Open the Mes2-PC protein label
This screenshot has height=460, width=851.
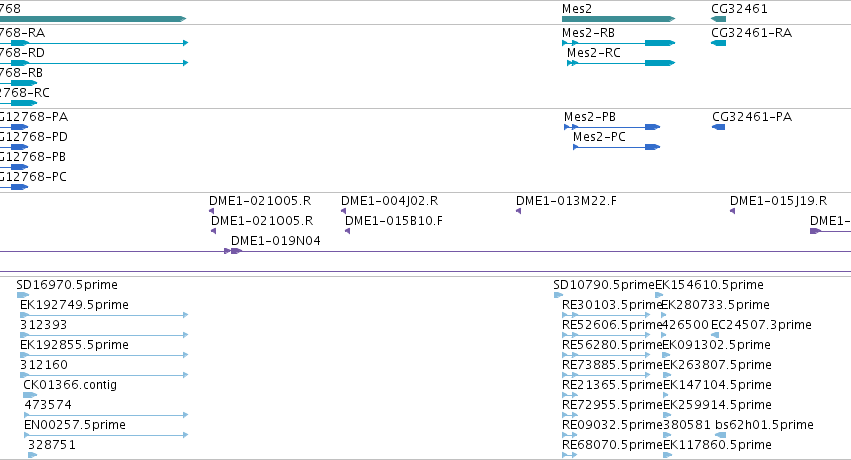599,137
